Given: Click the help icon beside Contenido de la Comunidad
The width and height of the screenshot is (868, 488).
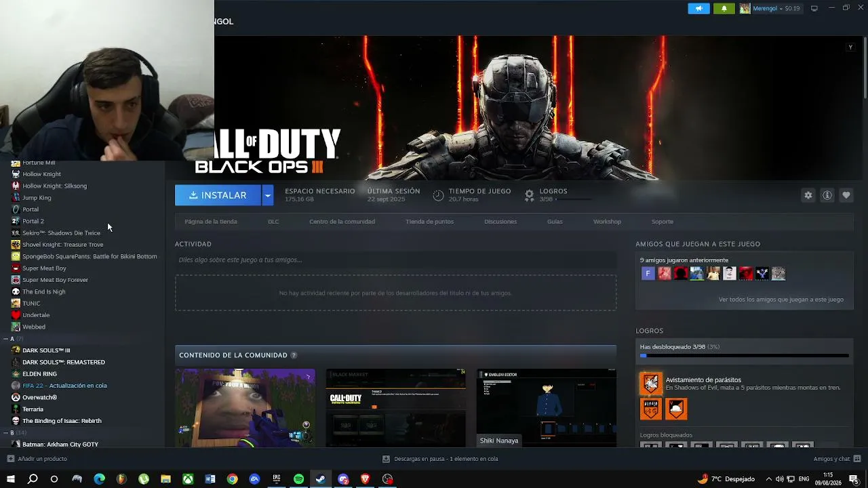Looking at the screenshot, I should coord(294,355).
